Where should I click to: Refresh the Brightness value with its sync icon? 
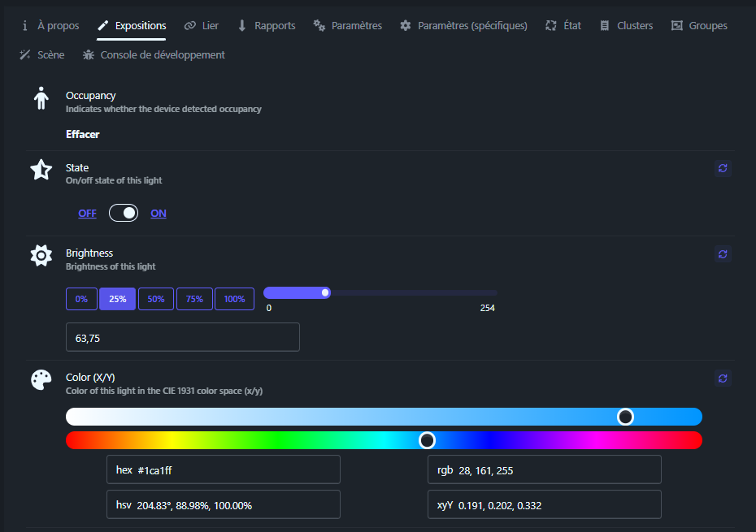point(723,253)
